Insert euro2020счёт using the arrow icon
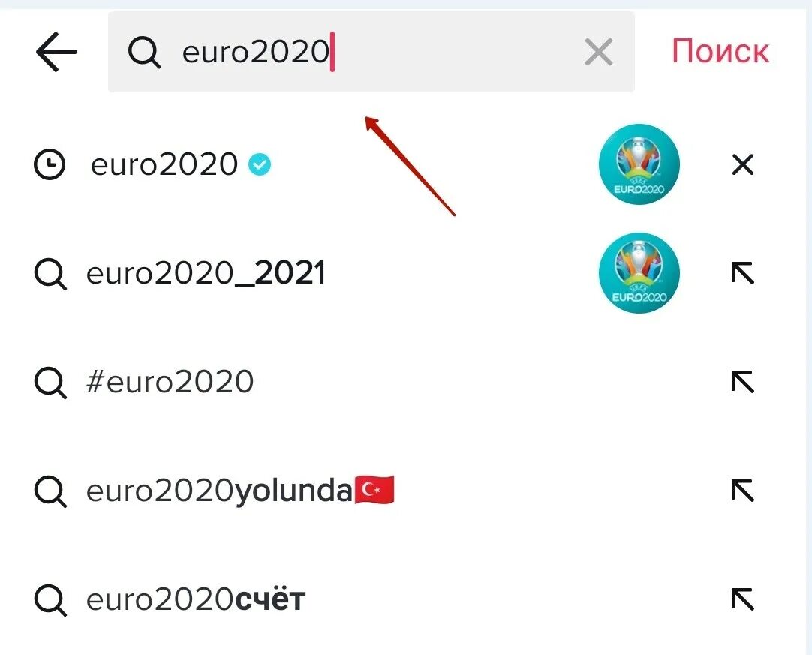This screenshot has height=655, width=812. (743, 599)
